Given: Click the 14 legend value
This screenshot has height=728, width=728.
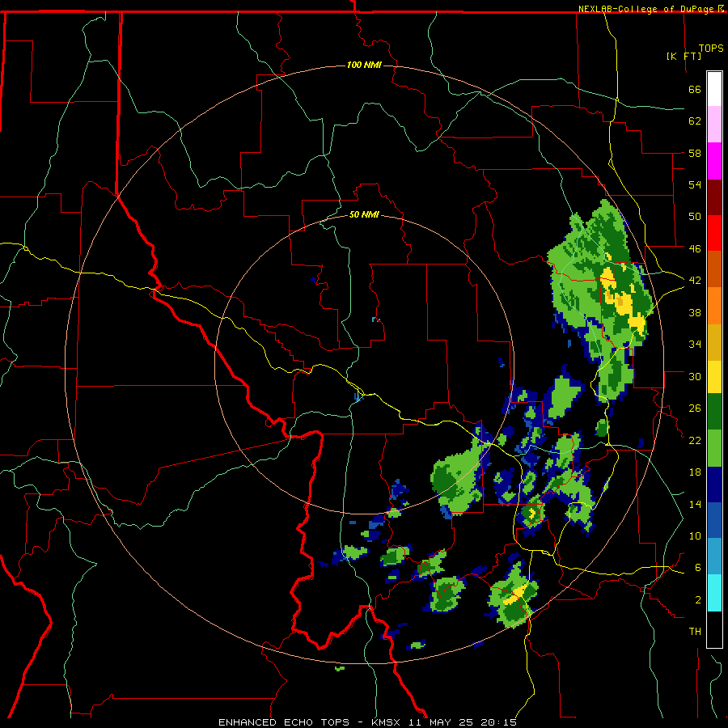Looking at the screenshot, I should coord(695,504).
